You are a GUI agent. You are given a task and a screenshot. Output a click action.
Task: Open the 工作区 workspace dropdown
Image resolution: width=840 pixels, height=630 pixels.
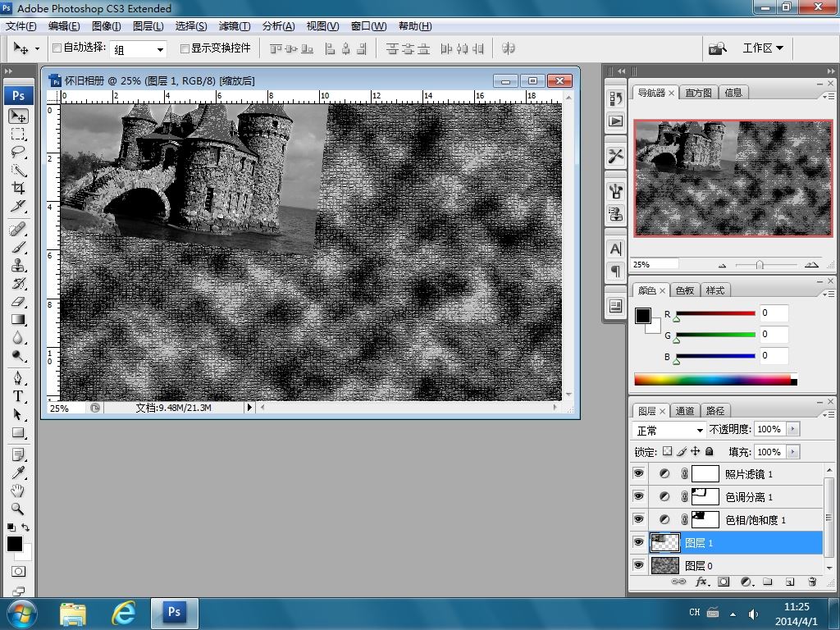763,48
